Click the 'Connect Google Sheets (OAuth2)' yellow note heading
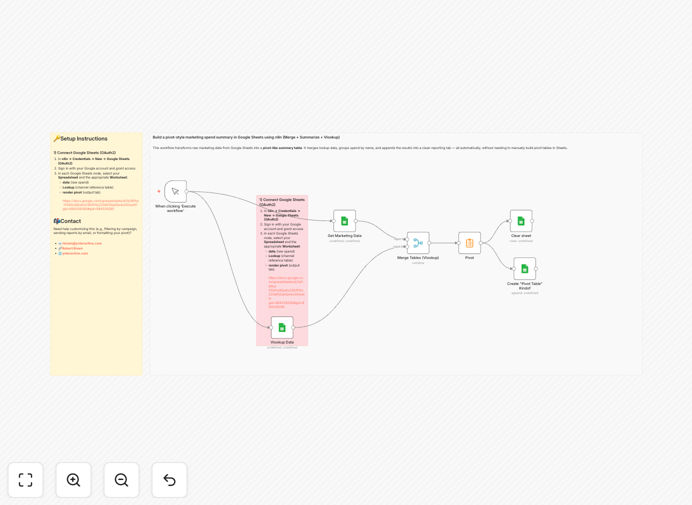This screenshot has height=505, width=692. pyautogui.click(x=85, y=153)
